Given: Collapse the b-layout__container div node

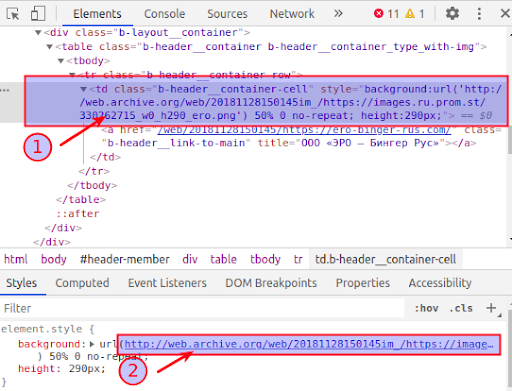Looking at the screenshot, I should (x=38, y=32).
